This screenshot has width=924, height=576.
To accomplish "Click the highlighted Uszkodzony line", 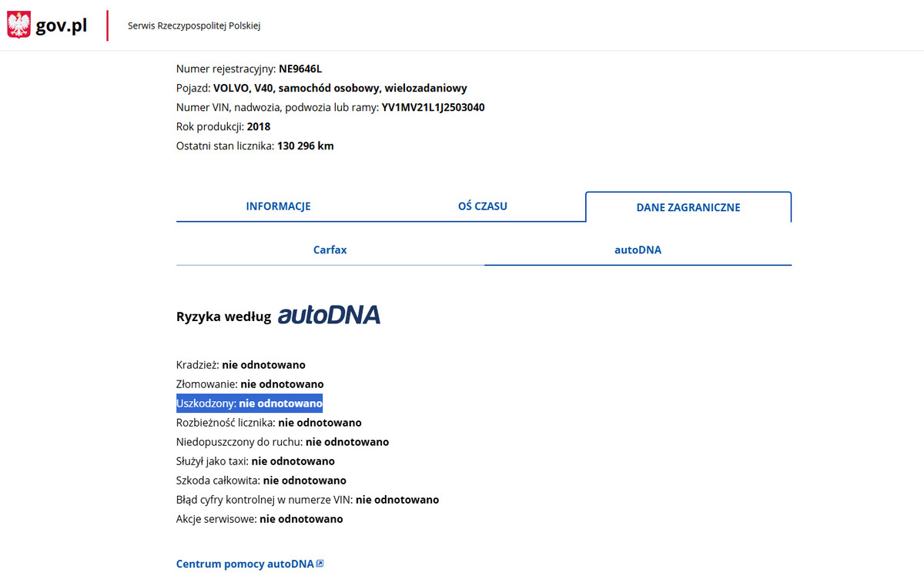I will tap(249, 404).
